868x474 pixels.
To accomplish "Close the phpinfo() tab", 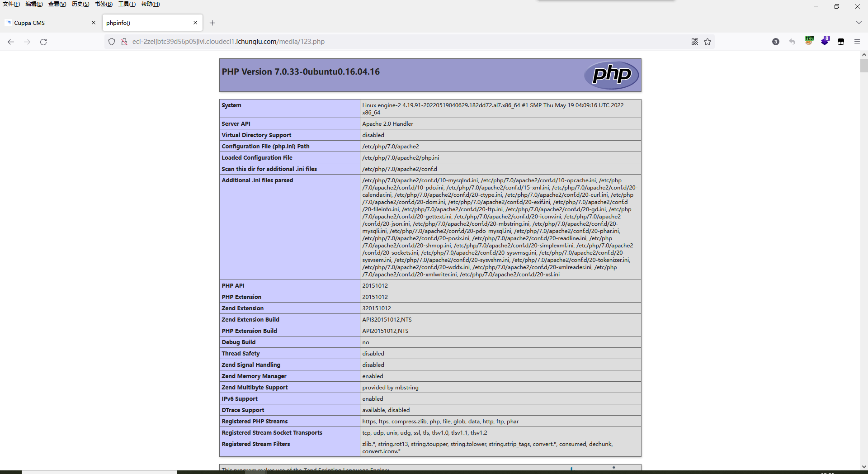I will [x=195, y=23].
